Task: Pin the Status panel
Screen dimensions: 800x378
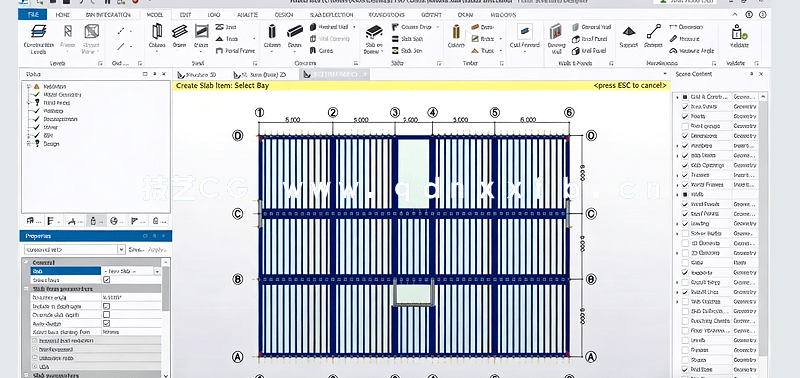Action: click(155, 74)
